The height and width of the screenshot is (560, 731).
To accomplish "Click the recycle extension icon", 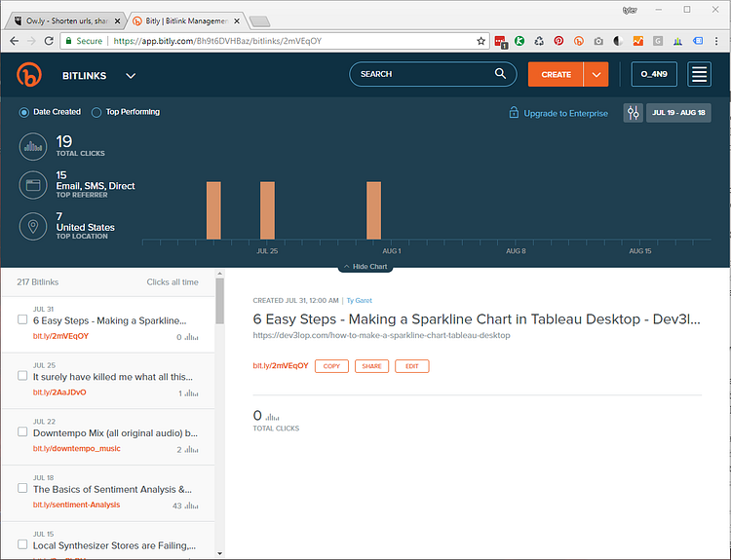I will [539, 41].
